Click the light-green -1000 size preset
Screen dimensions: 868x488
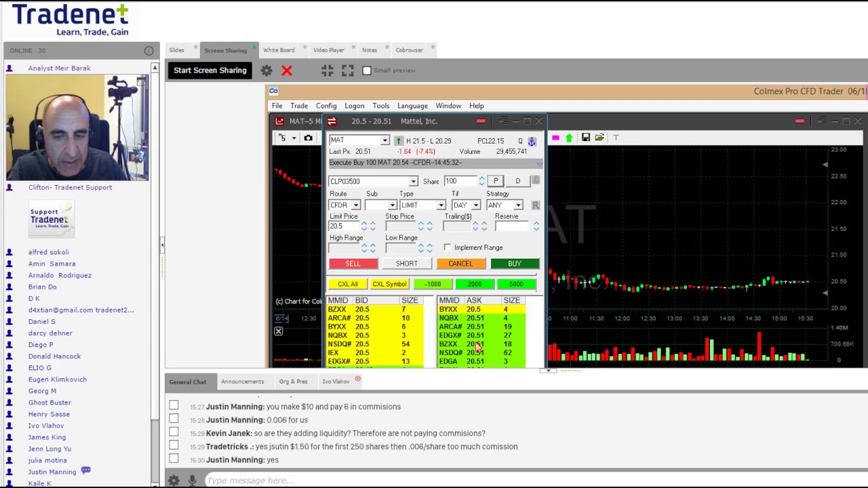tap(433, 284)
